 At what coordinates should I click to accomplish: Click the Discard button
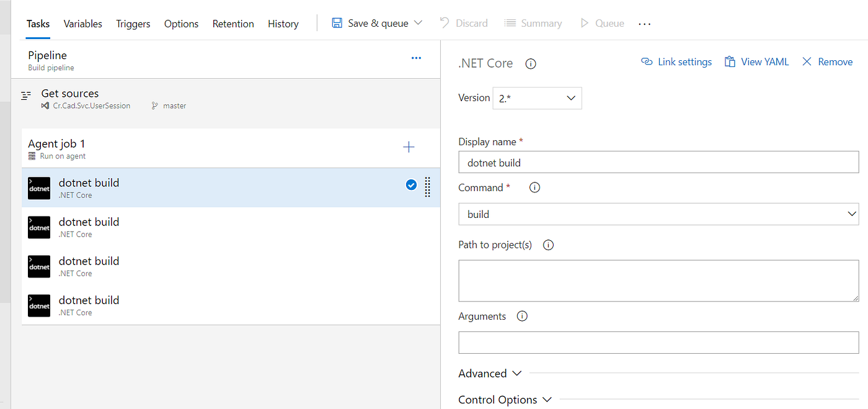click(x=464, y=23)
